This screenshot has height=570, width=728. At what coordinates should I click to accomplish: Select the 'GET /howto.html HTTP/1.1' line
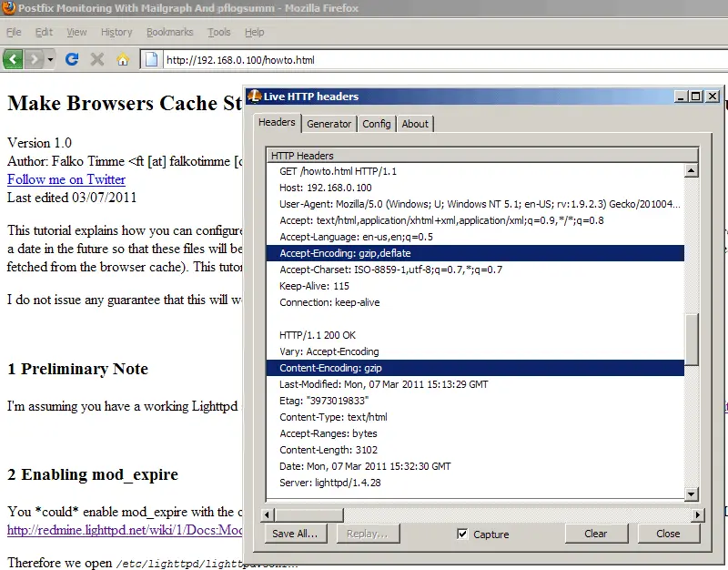click(475, 171)
